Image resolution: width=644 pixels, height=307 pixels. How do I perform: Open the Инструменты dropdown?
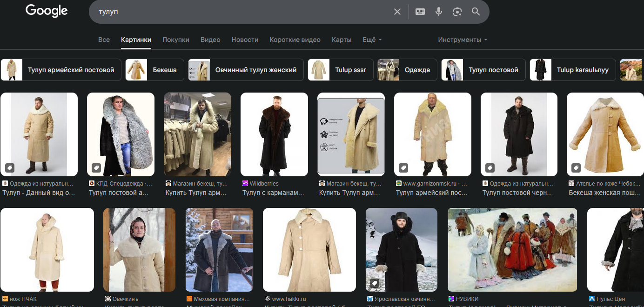click(463, 40)
